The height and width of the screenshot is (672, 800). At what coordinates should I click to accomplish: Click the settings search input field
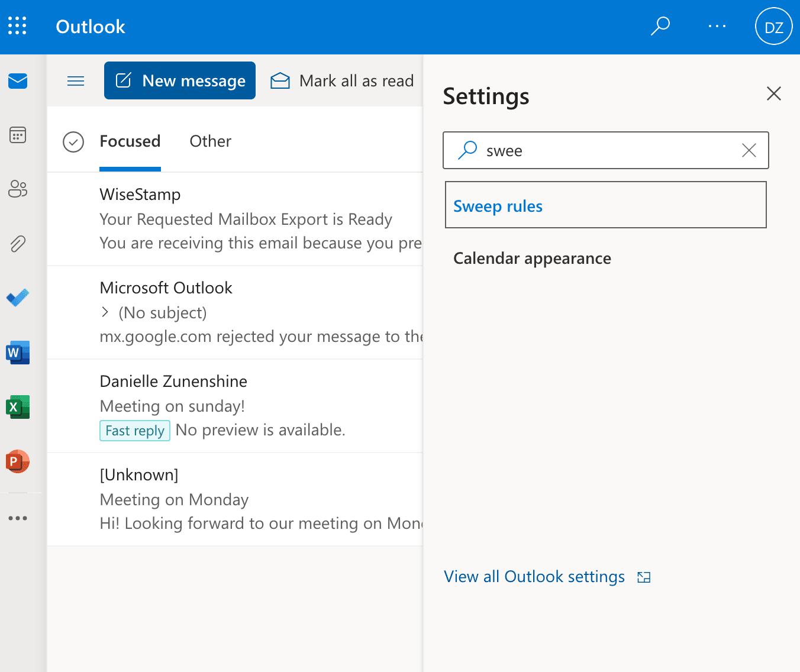click(x=609, y=151)
